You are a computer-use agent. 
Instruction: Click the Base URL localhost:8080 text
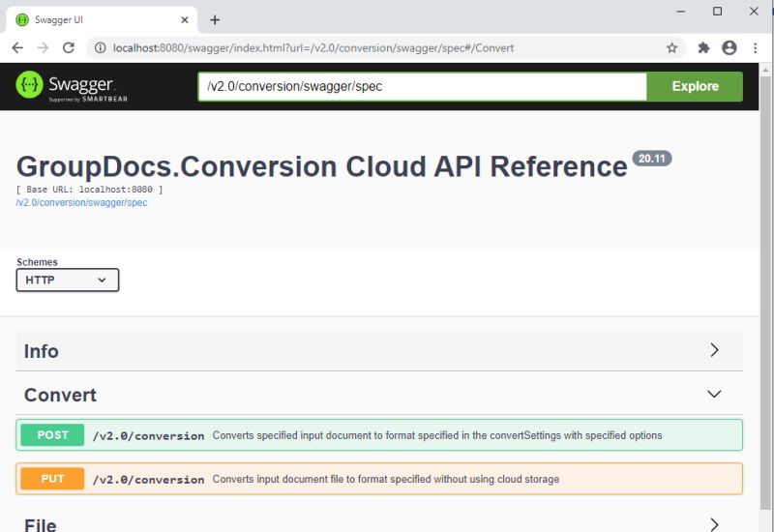[89, 190]
